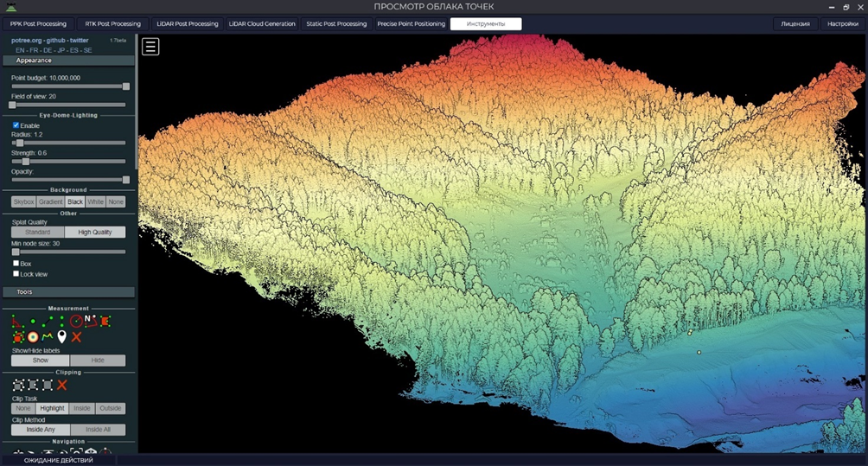Switch language to ES
Screen dimensions: 868x466
(74, 50)
